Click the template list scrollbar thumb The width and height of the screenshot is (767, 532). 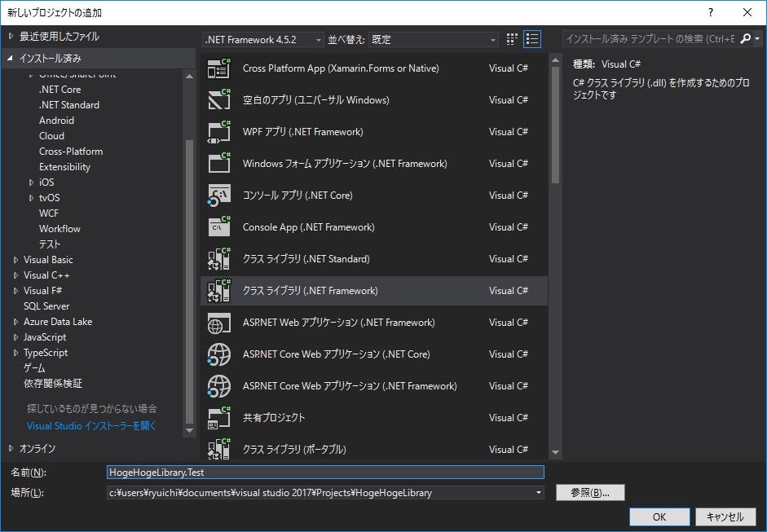coord(555,125)
